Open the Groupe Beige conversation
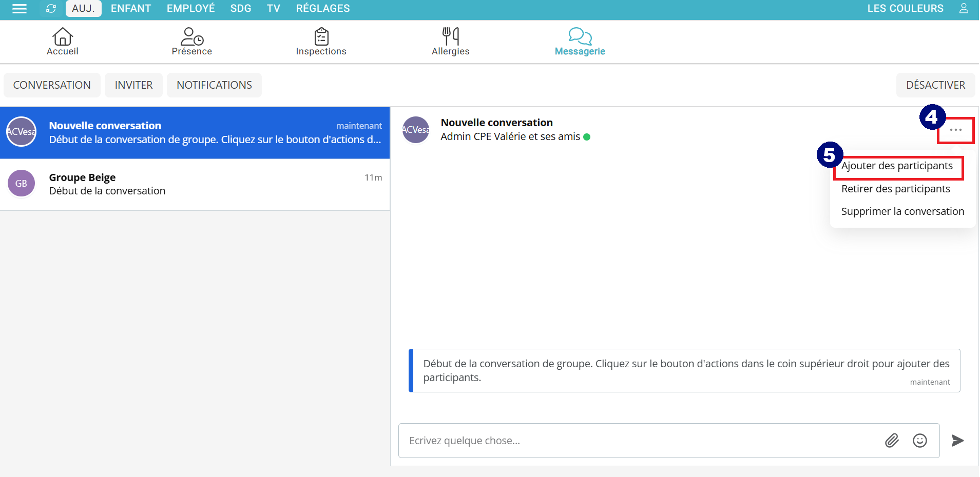 click(195, 184)
